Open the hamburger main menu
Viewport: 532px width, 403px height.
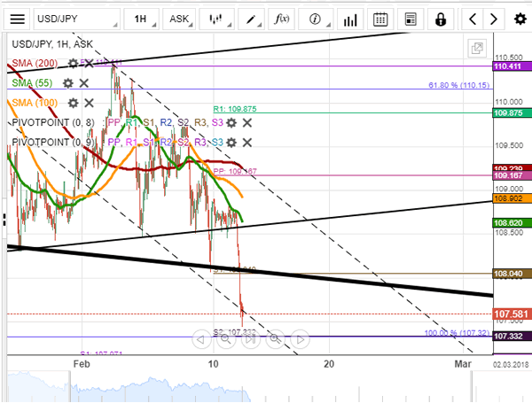pos(18,19)
